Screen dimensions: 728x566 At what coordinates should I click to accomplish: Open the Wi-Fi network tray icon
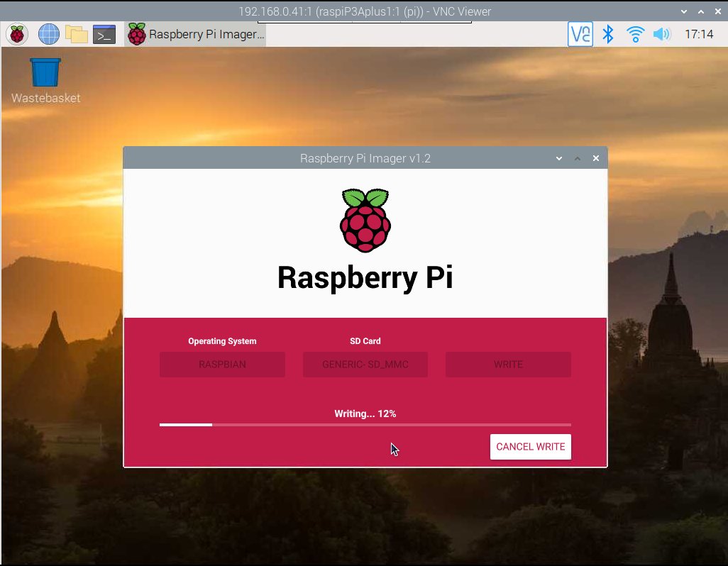click(635, 34)
